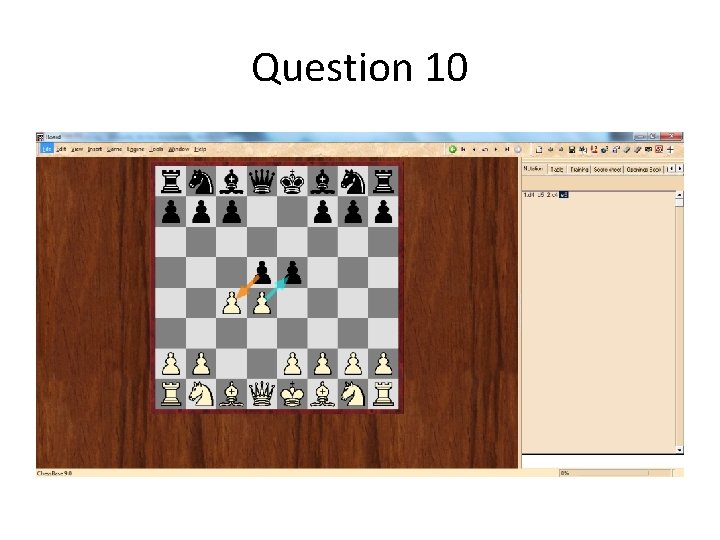The height and width of the screenshot is (540, 720).
Task: Select the black bishop on f8
Action: pos(323,181)
